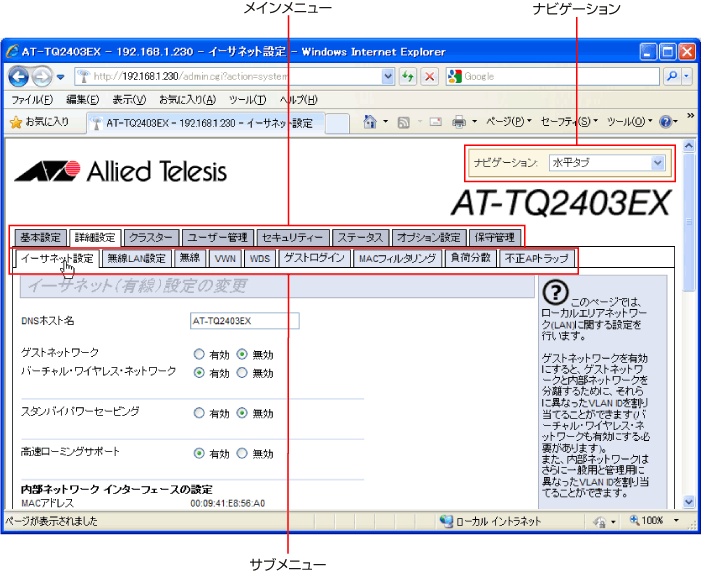The width and height of the screenshot is (702, 573).
Task: Click the Read mail envelope icon
Action: tap(436, 121)
